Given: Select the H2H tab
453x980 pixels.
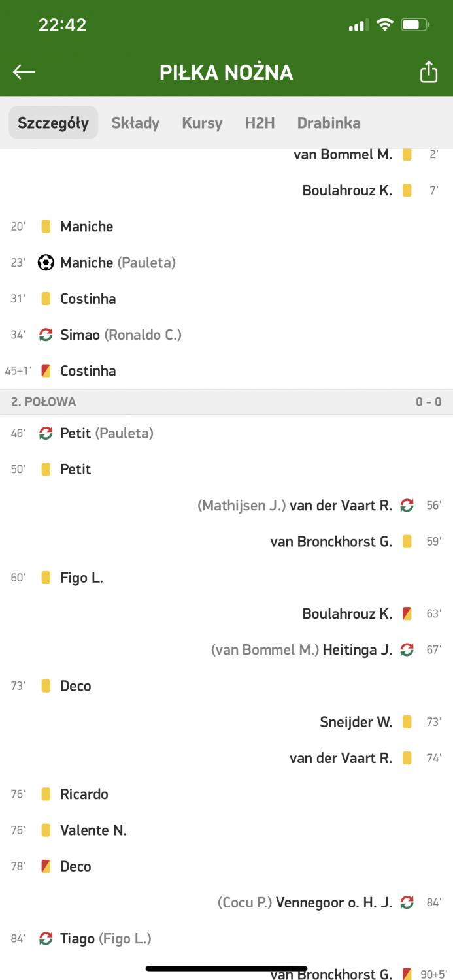Looking at the screenshot, I should coord(260,123).
